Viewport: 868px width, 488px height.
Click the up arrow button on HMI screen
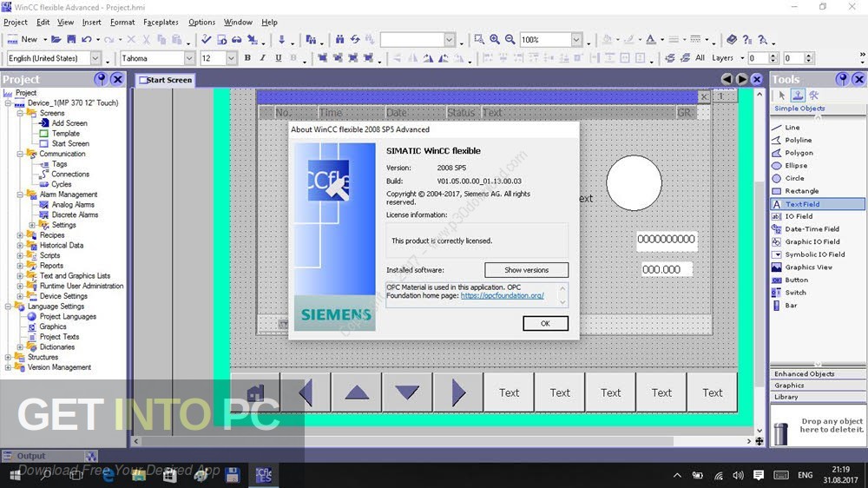pos(357,392)
